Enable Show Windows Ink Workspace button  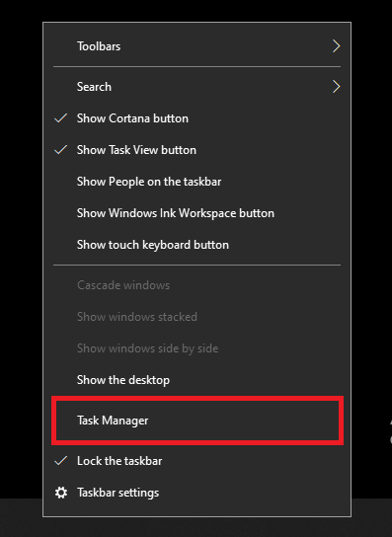tap(197, 213)
